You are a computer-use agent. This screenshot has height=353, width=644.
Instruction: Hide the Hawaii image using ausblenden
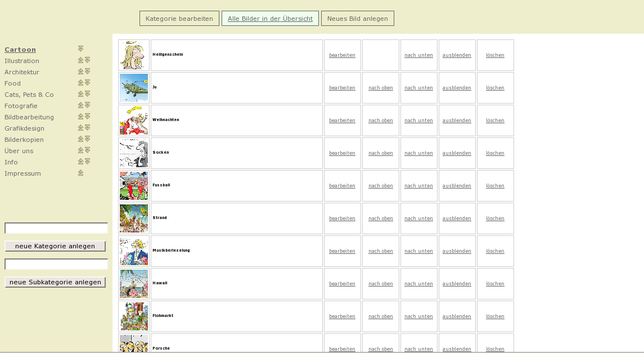click(x=457, y=284)
